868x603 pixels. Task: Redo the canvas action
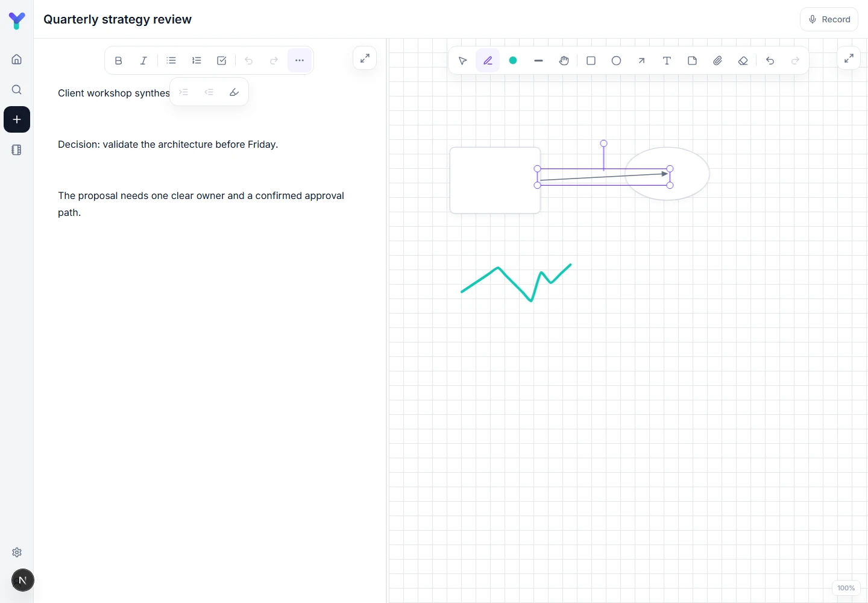click(x=795, y=60)
